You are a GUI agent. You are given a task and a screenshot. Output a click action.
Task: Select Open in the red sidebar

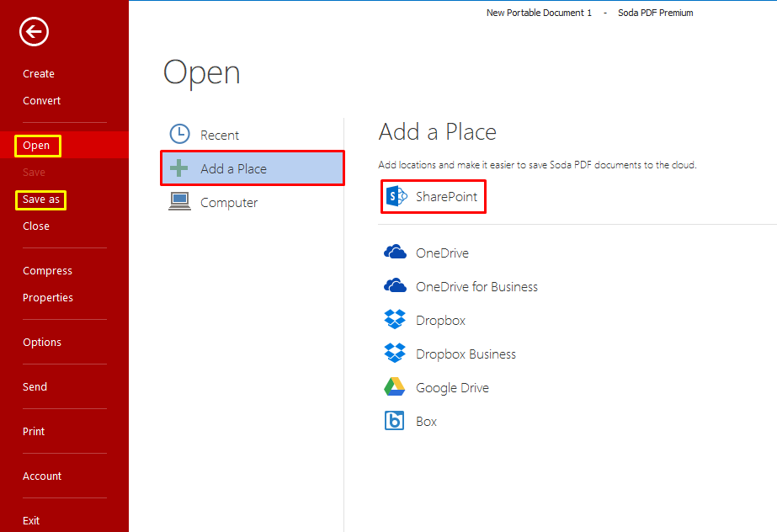[x=36, y=145]
